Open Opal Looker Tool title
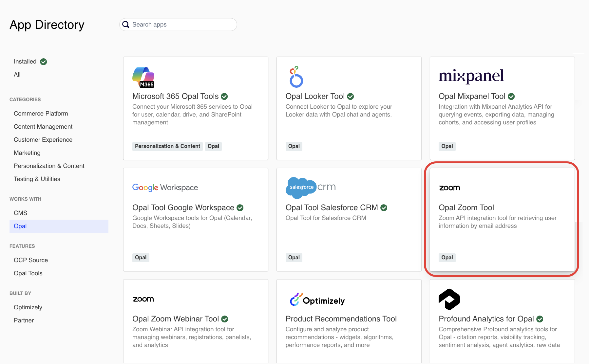This screenshot has width=589, height=364. click(315, 96)
